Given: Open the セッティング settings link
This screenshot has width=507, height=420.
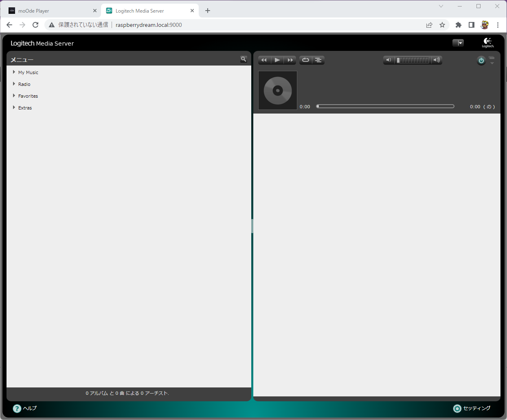Looking at the screenshot, I should coord(477,408).
